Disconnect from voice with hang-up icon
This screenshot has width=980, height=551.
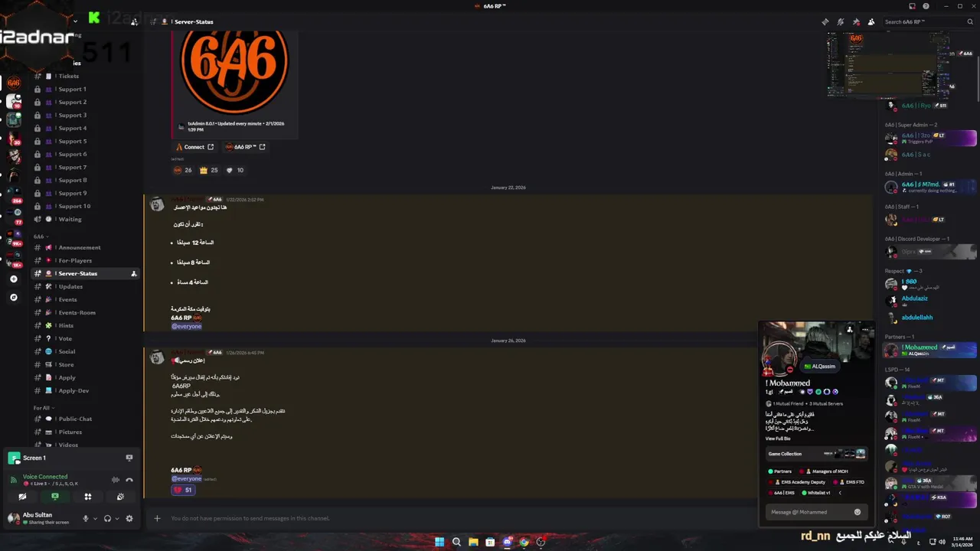point(129,480)
